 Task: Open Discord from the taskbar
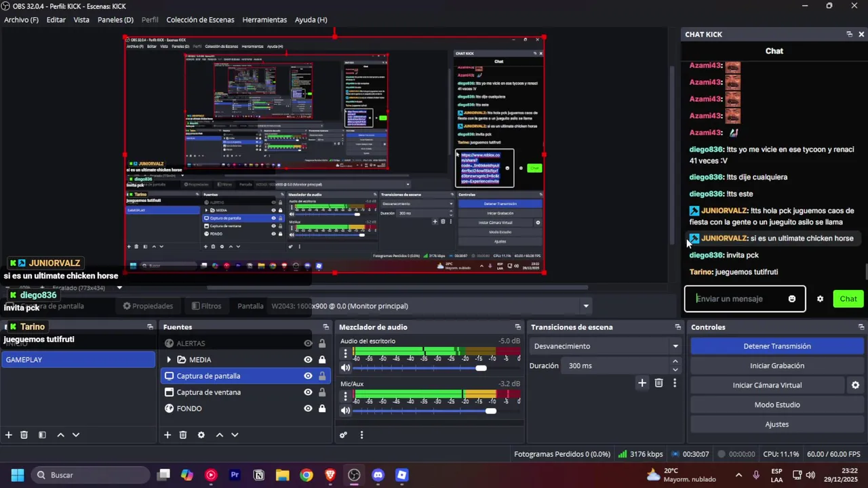378,475
